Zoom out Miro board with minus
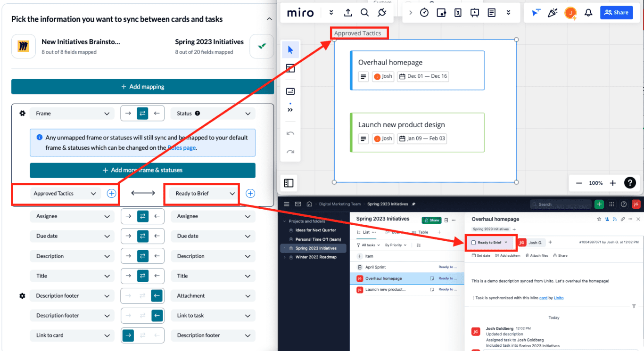 [x=579, y=183]
